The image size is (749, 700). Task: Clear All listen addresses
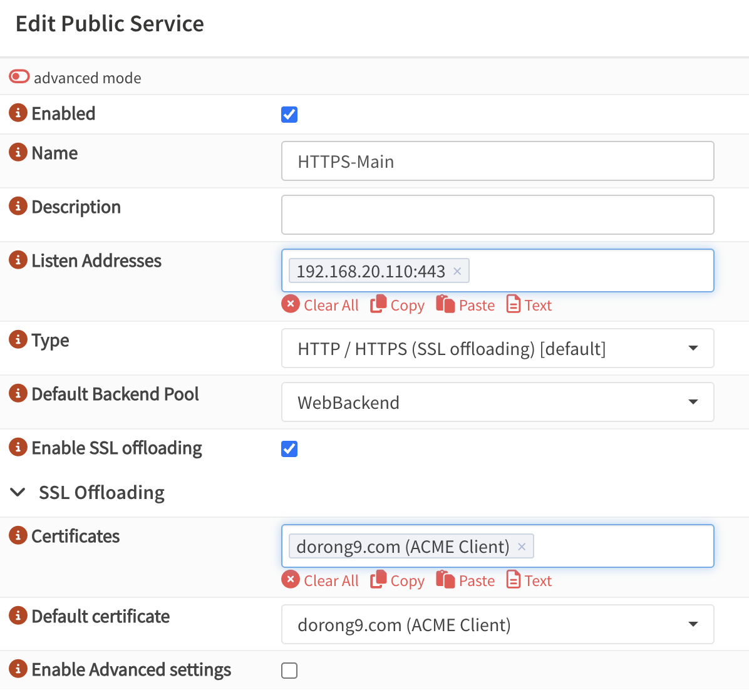point(321,305)
